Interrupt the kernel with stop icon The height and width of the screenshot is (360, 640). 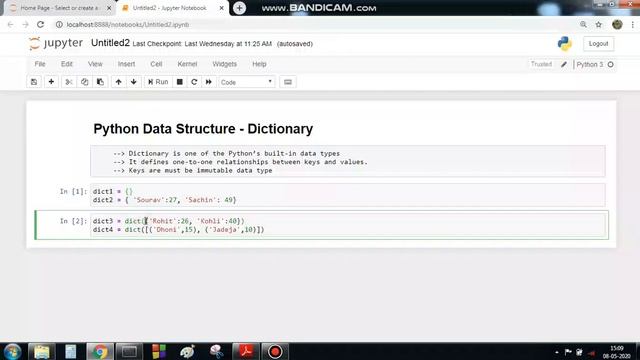point(180,82)
